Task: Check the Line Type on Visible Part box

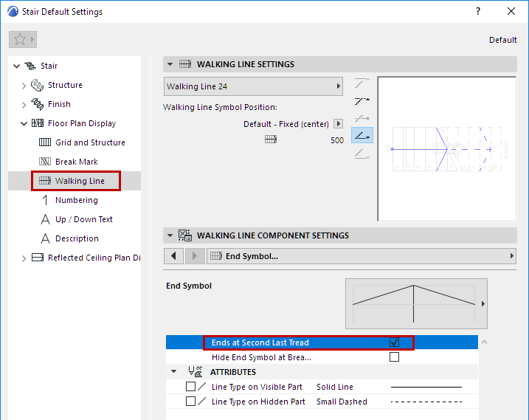Action: coord(191,387)
